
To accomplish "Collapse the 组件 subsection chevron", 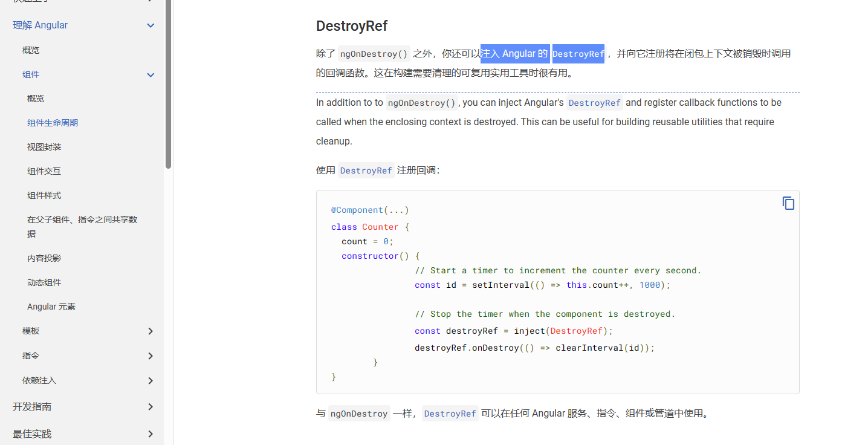I will point(151,75).
